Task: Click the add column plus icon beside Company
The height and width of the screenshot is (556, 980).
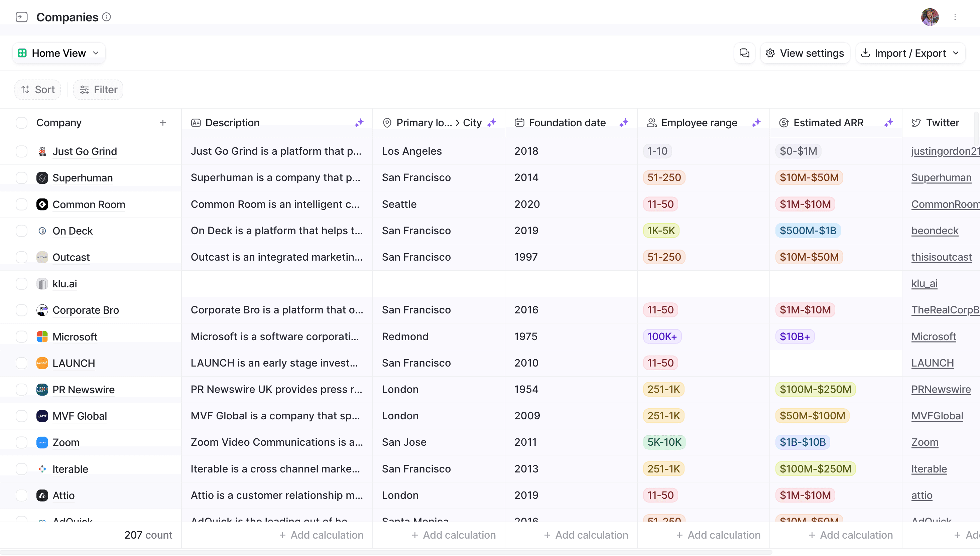Action: click(163, 123)
